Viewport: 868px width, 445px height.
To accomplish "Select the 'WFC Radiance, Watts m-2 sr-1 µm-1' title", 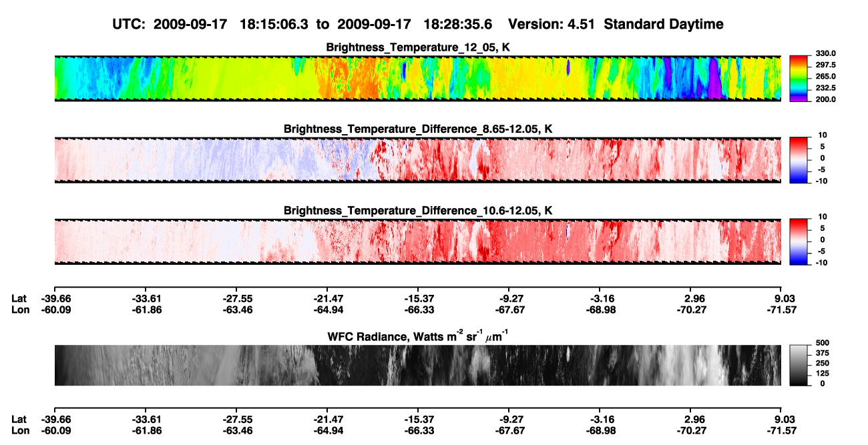I will click(x=418, y=336).
